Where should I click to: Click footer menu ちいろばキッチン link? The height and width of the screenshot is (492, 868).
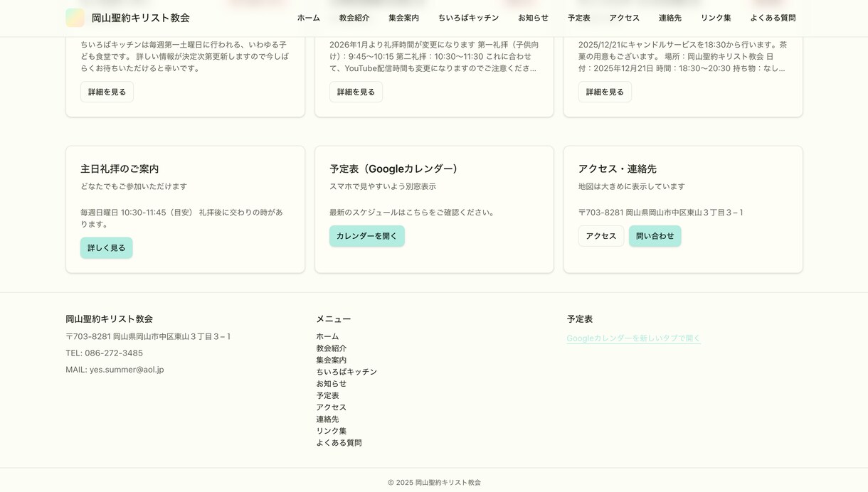(x=347, y=372)
